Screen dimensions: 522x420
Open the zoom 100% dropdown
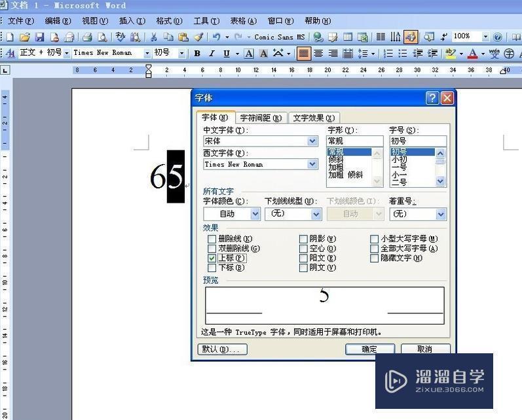pyautogui.click(x=485, y=37)
